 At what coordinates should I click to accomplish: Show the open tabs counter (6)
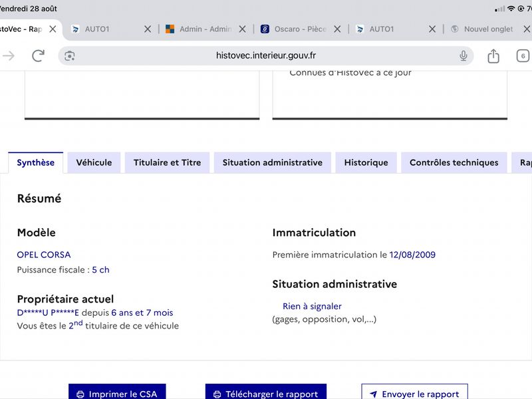tap(523, 56)
